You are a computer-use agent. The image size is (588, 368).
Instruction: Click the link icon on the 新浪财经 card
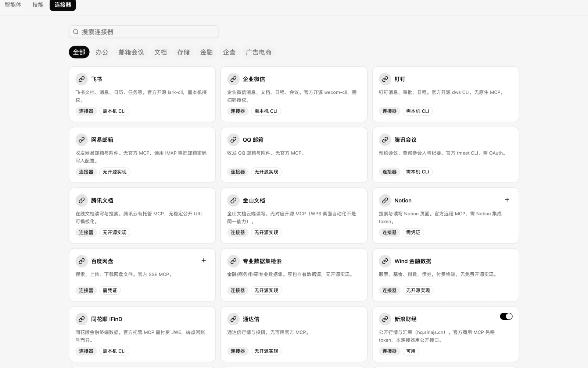(x=385, y=319)
